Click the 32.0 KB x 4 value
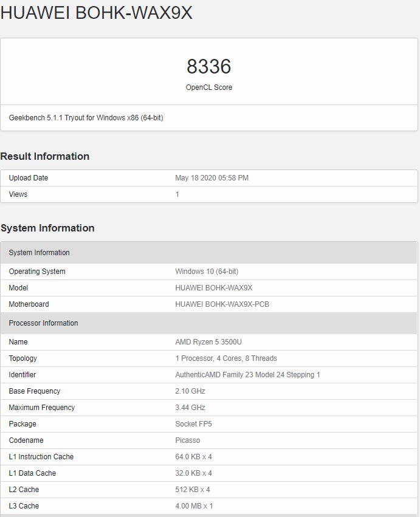The height and width of the screenshot is (517, 420). [x=194, y=473]
